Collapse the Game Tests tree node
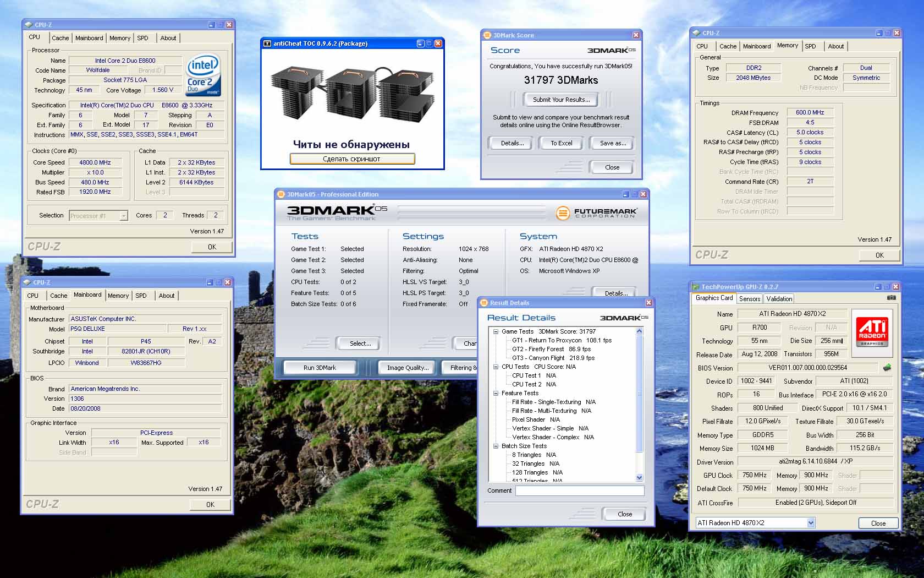Screen dimensions: 924x578 coord(496,331)
